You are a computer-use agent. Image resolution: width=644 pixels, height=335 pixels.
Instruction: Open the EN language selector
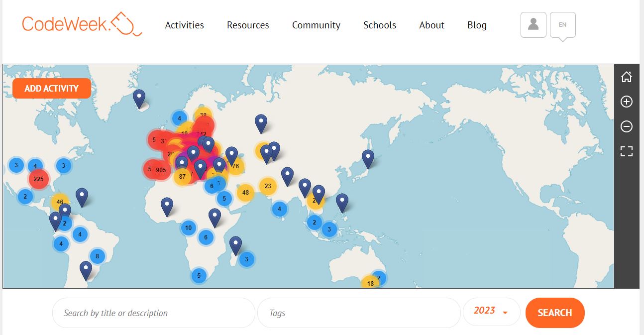[562, 25]
